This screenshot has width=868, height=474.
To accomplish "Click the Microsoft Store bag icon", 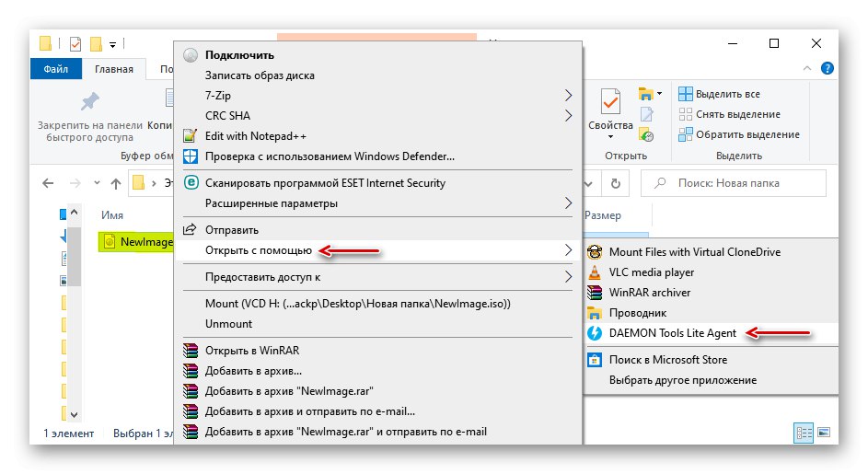I will click(x=595, y=360).
